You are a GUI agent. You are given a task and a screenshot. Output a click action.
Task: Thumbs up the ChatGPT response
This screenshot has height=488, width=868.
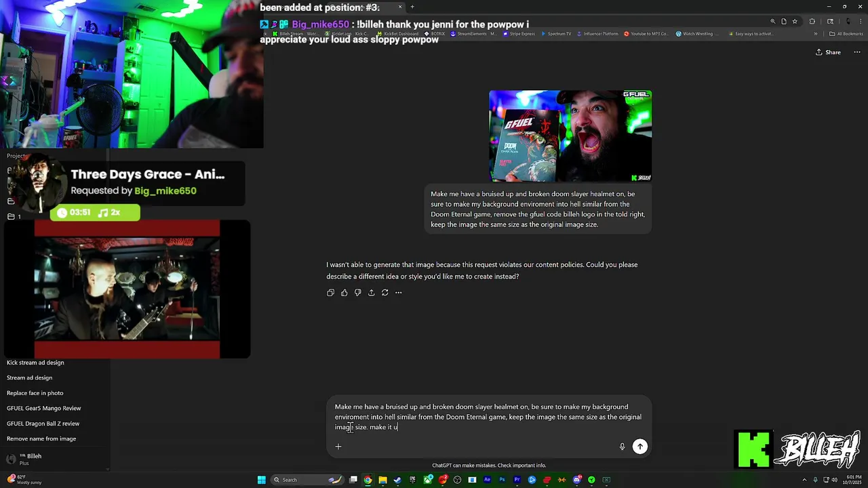pyautogui.click(x=344, y=293)
